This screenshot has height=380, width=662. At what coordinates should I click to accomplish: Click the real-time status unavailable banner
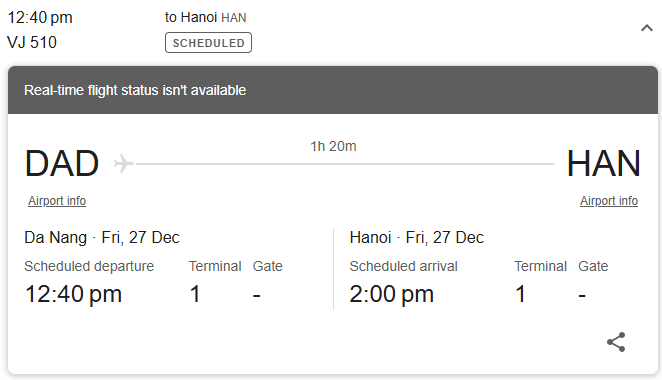(333, 90)
